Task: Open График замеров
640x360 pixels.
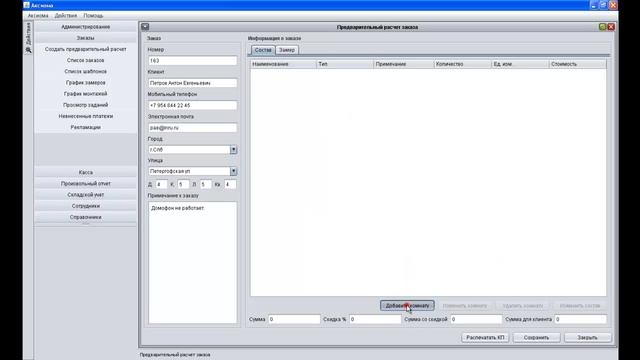Action: click(86, 82)
